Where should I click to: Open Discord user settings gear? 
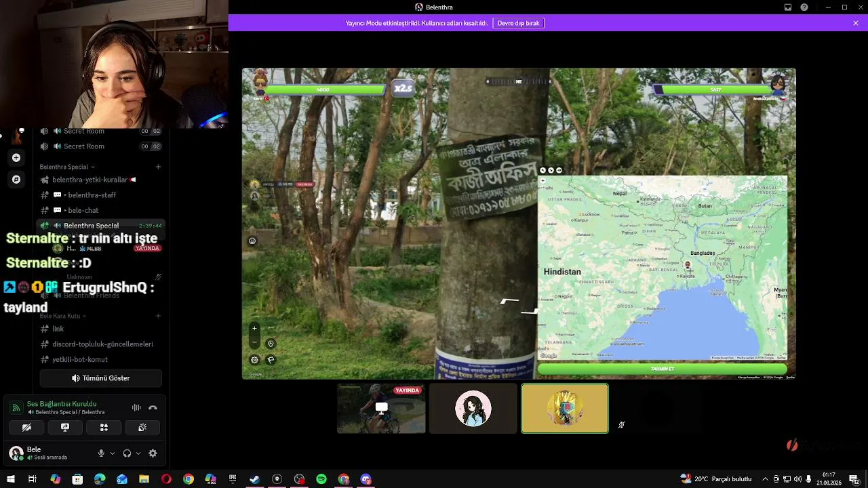click(x=153, y=453)
